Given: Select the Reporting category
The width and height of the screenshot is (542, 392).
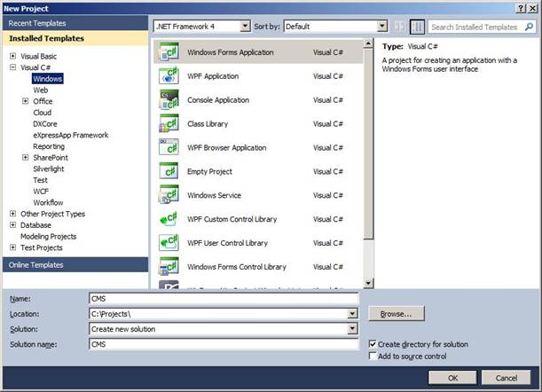Looking at the screenshot, I should (x=49, y=146).
